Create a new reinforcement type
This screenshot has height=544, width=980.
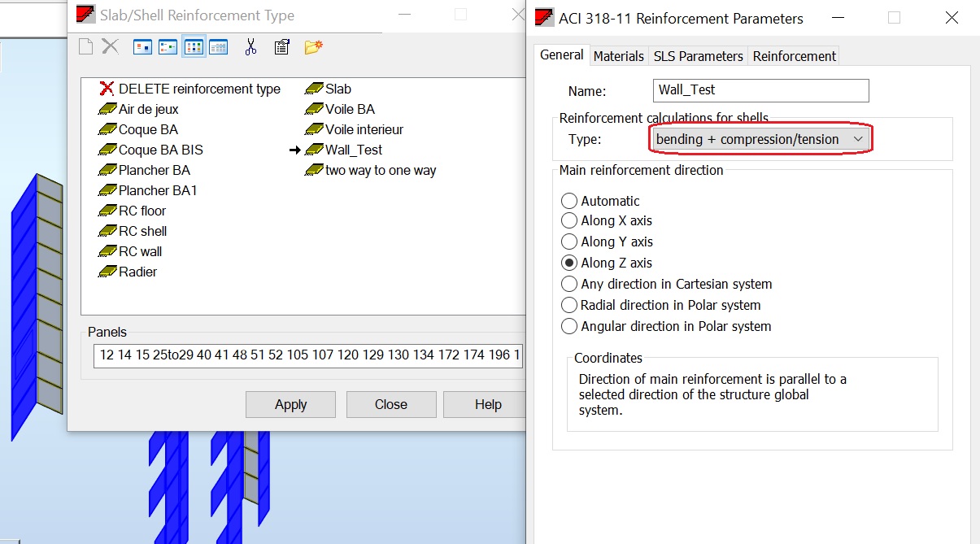85,46
